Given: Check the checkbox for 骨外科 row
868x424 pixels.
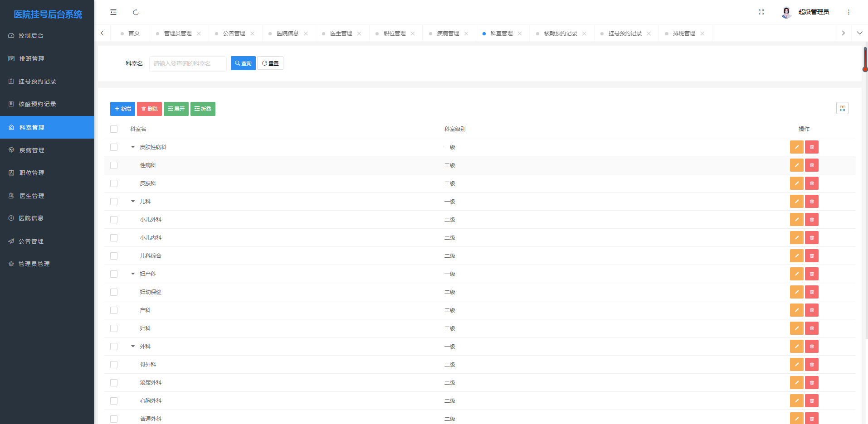Looking at the screenshot, I should 113,364.
